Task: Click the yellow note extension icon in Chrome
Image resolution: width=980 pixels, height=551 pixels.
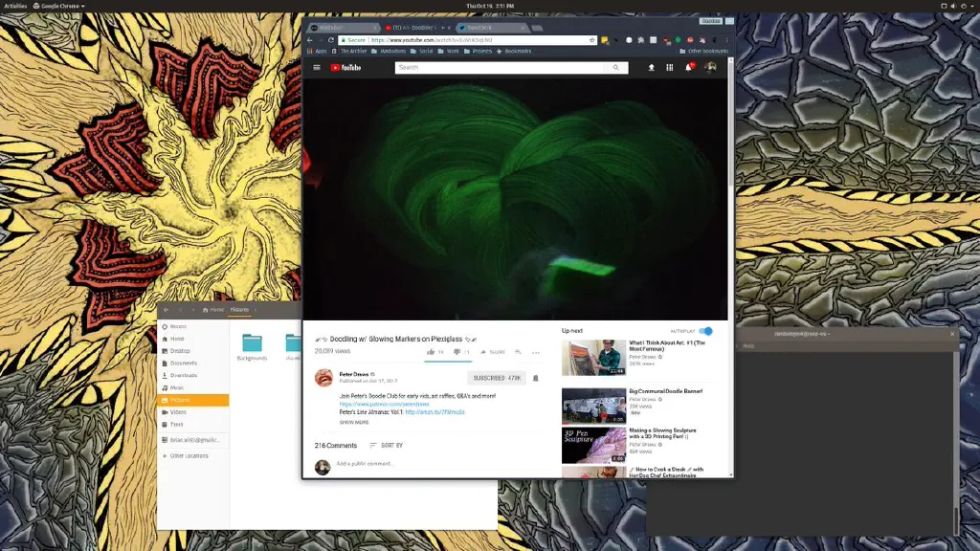Action: [605, 40]
